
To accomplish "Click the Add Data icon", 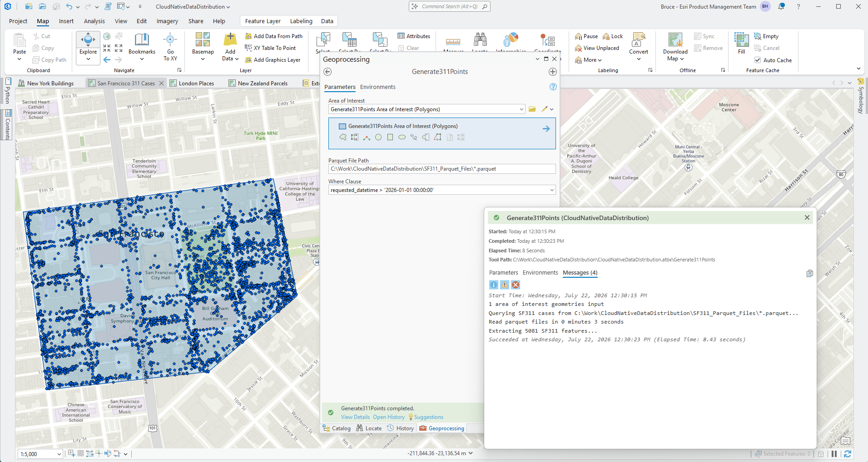I will click(x=230, y=39).
